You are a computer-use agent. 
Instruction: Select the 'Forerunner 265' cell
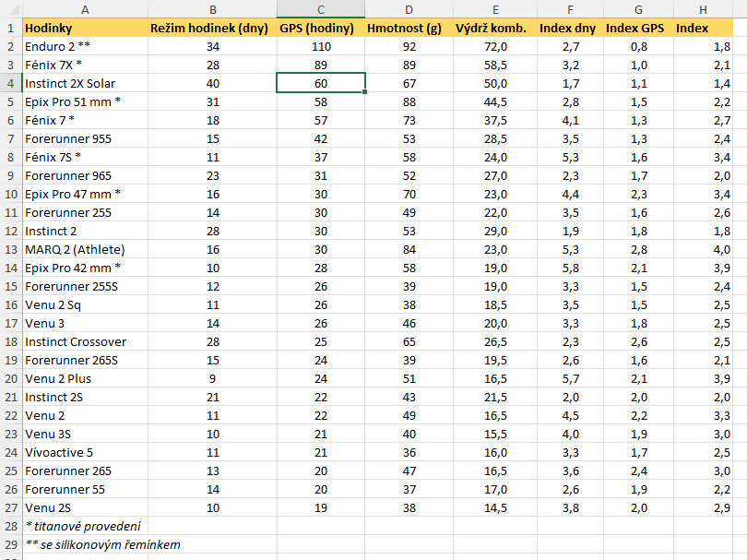tap(85, 471)
